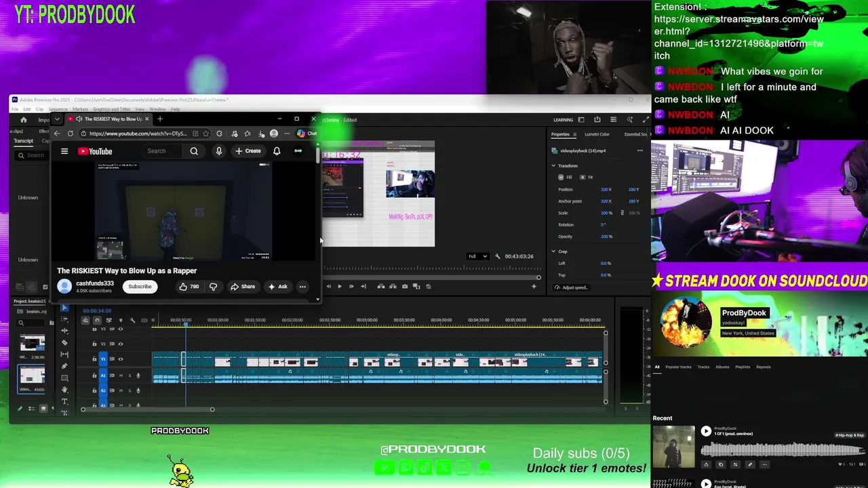Select the Razor tool
The height and width of the screenshot is (488, 868).
(x=64, y=342)
